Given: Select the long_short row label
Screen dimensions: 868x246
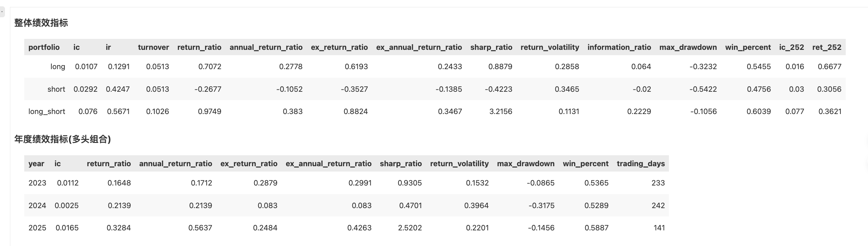Looking at the screenshot, I should click(x=46, y=112).
